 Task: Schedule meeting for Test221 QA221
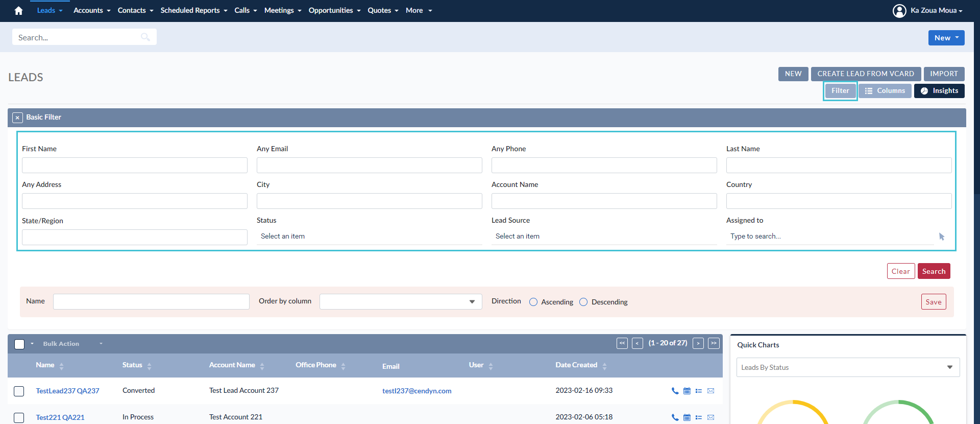coord(687,417)
